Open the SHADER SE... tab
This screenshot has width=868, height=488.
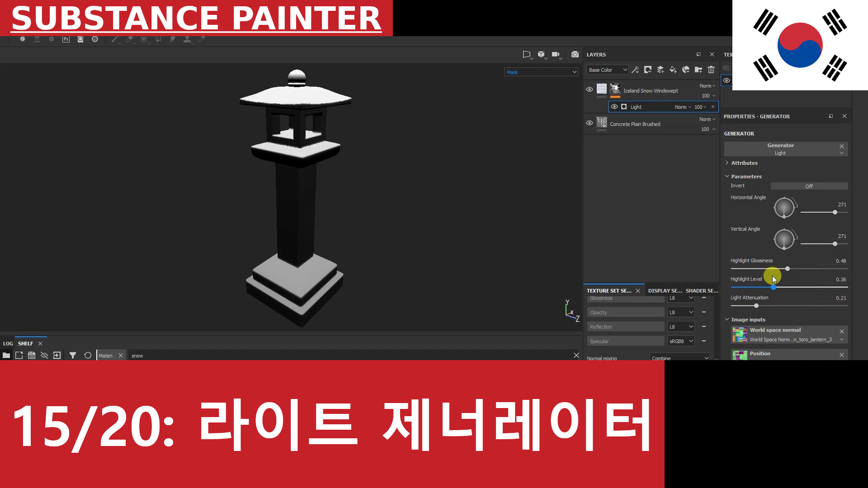coord(702,291)
